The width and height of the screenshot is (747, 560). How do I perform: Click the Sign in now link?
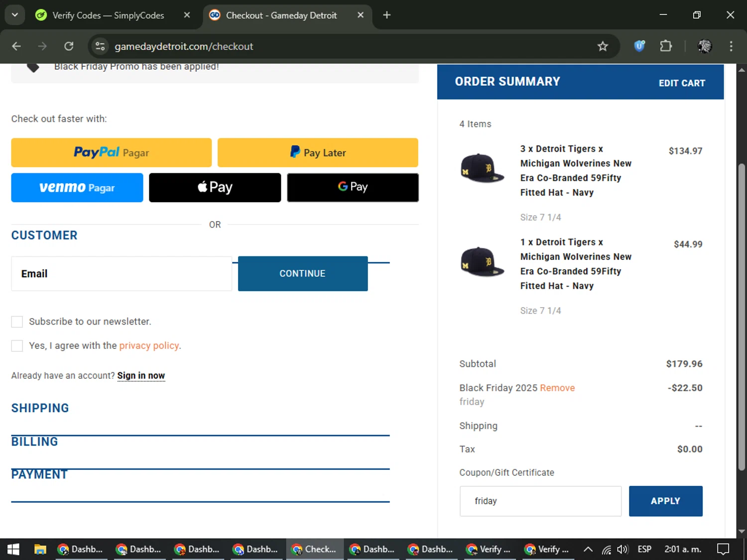141,376
